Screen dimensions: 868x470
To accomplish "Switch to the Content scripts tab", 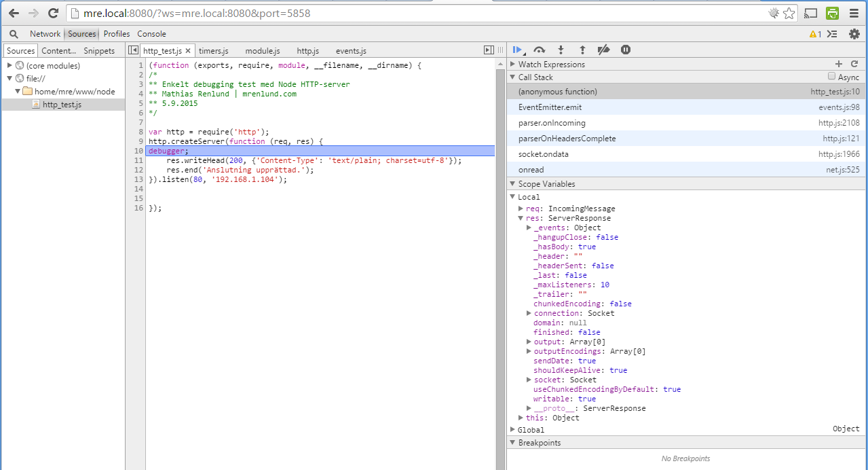I will point(59,51).
